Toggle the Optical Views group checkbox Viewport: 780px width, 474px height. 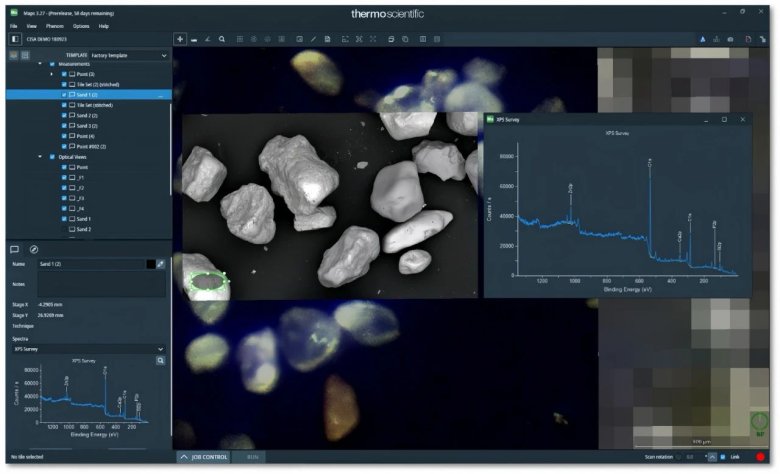(x=52, y=157)
